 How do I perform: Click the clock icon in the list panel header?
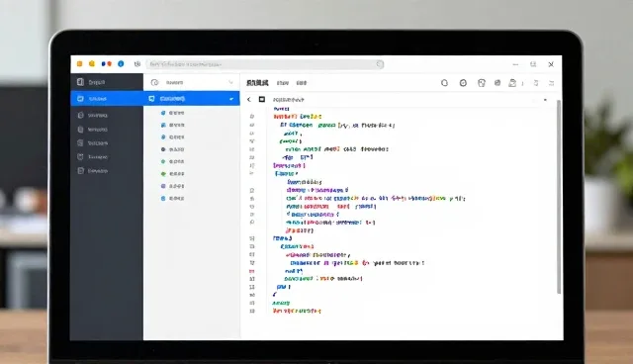154,82
